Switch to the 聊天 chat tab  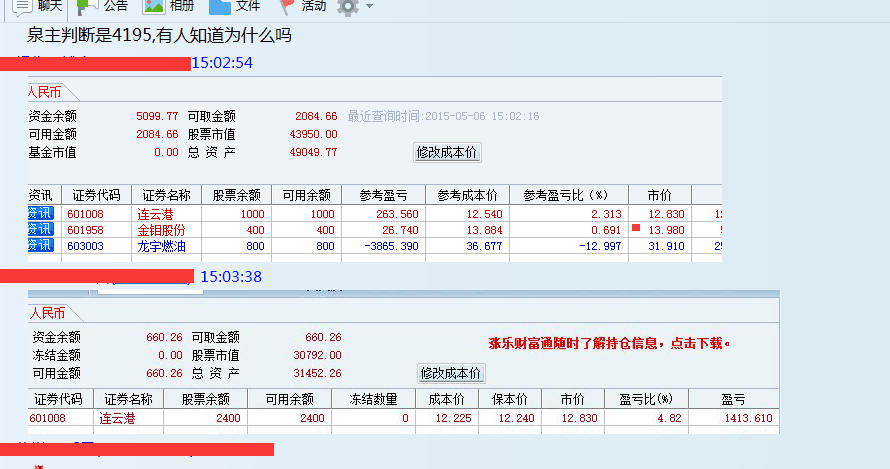[x=37, y=6]
